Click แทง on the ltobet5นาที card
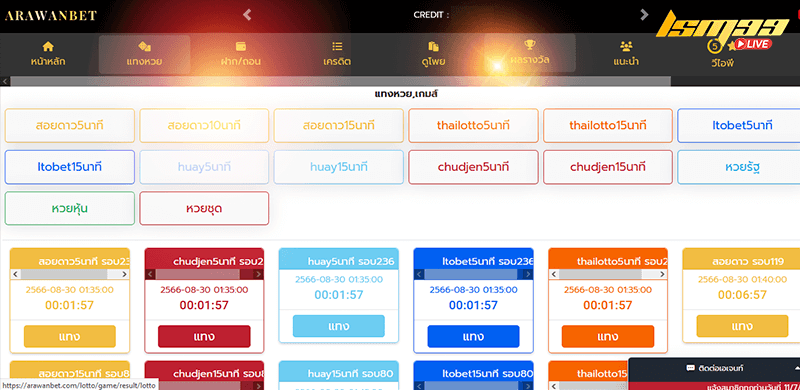Screen dimensions: 800x390 click(473, 336)
